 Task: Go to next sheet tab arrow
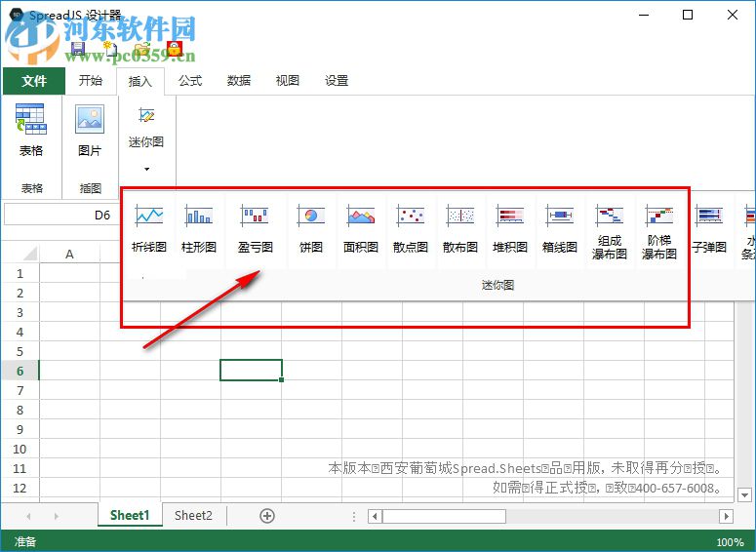click(x=57, y=516)
